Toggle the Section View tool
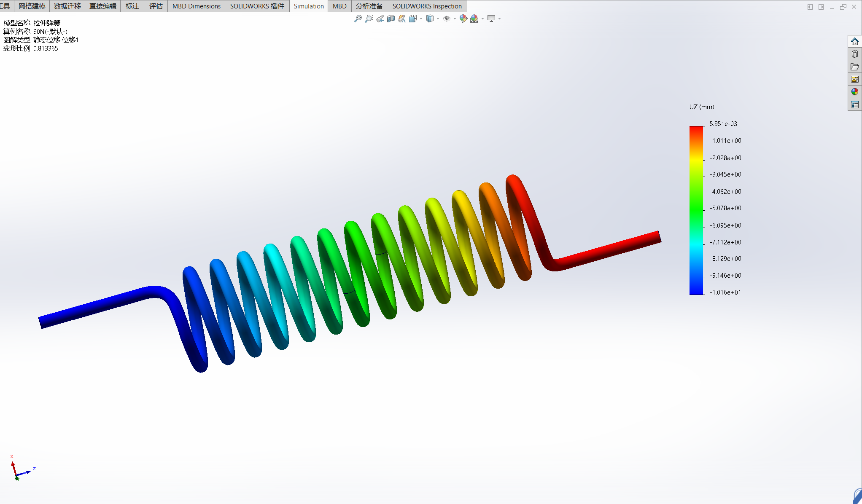The image size is (862, 504). click(x=391, y=19)
